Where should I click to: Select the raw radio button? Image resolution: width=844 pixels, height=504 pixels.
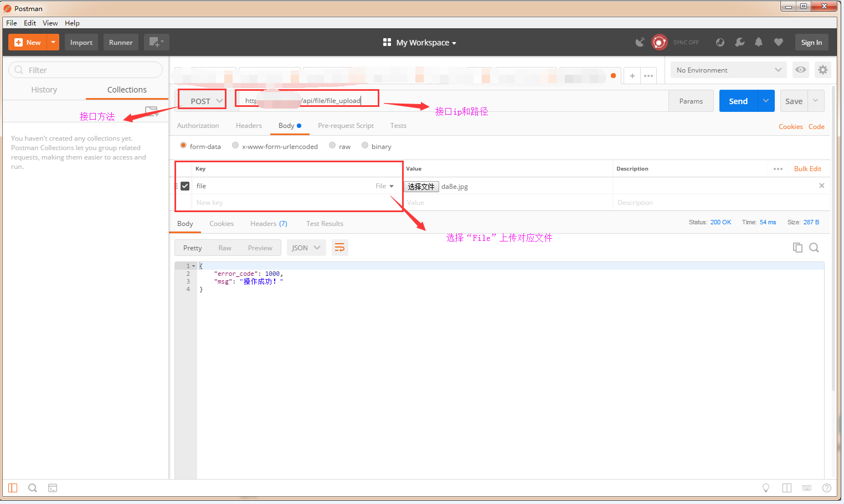[332, 146]
